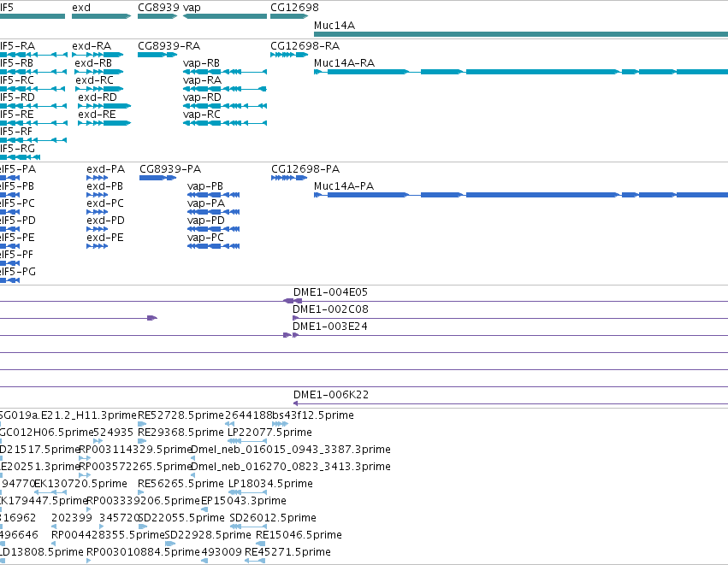Select the LP18034.5prime EST label
This screenshot has height=565, width=728.
point(270,484)
